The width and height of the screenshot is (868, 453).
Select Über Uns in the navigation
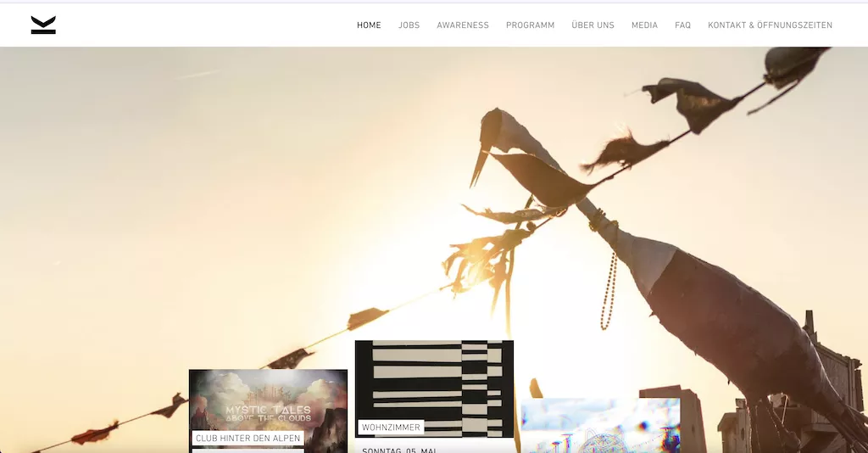click(x=593, y=25)
